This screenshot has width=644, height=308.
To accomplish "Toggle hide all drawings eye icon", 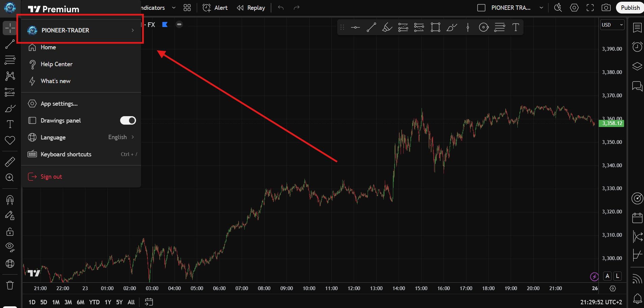I will click(x=10, y=248).
